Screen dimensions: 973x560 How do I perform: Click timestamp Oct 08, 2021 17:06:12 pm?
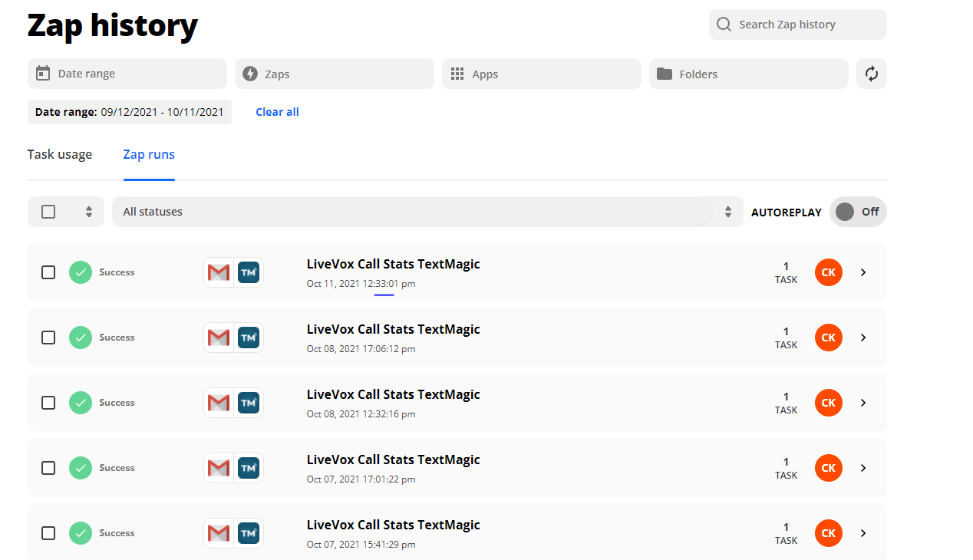coord(361,349)
